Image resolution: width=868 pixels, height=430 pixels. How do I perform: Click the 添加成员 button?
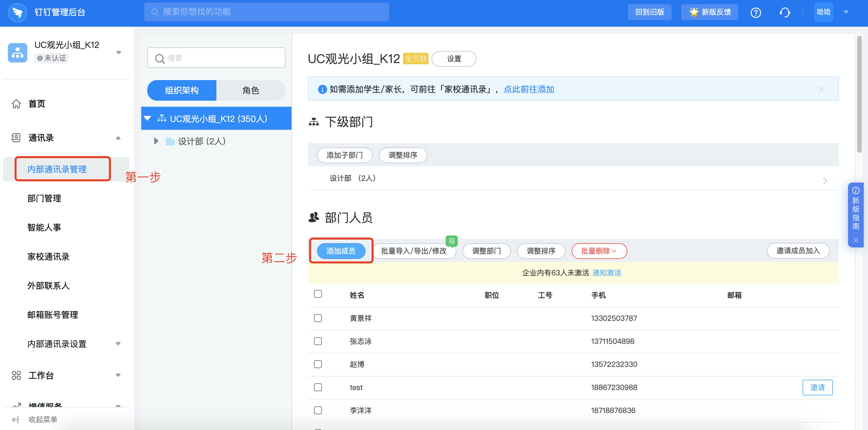341,251
